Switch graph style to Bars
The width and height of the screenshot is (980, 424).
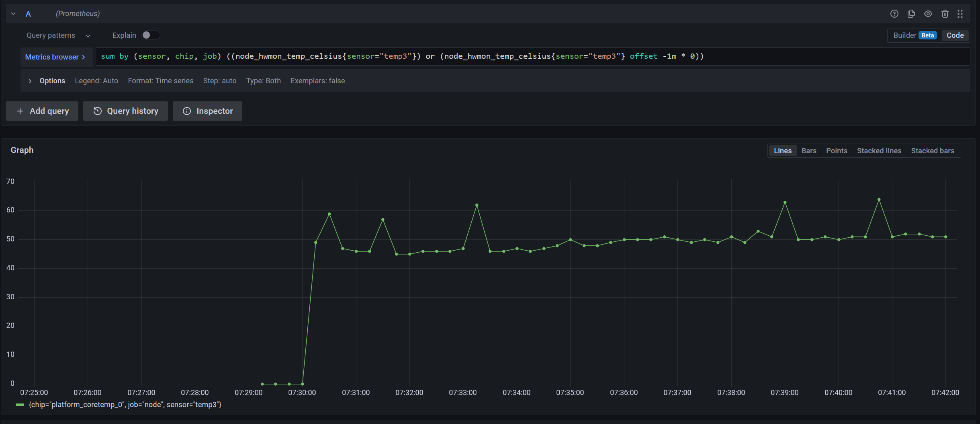pos(808,151)
